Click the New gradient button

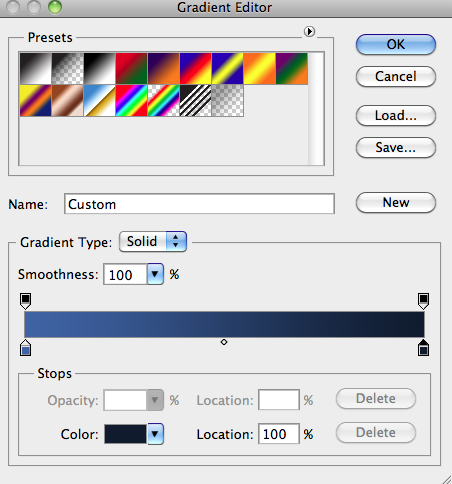tap(396, 202)
